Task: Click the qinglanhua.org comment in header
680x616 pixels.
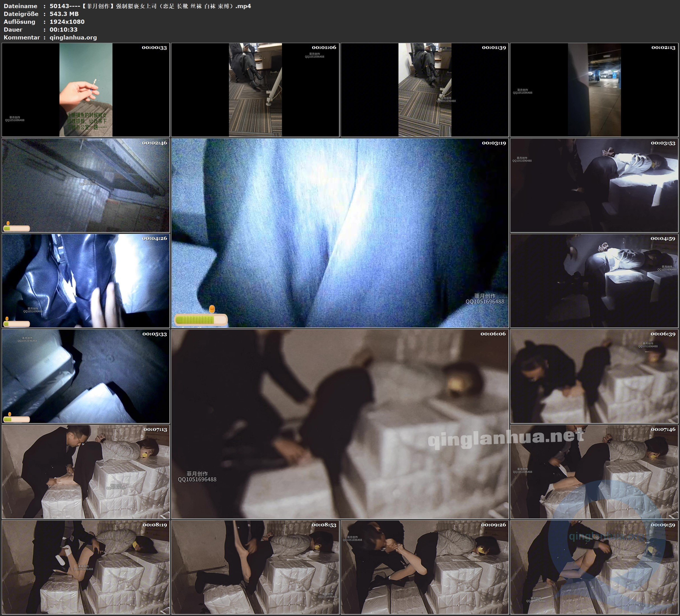Action: (x=73, y=38)
